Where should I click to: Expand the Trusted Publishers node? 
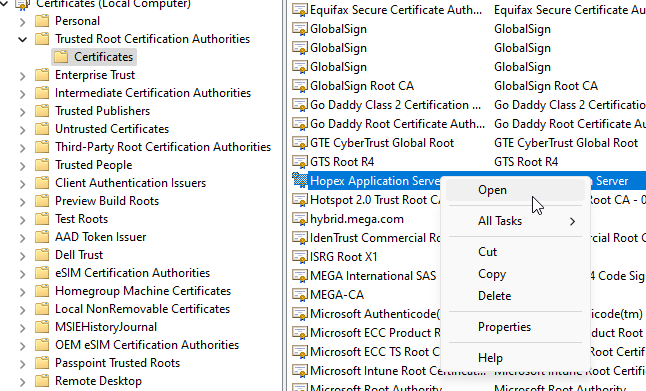coord(23,112)
